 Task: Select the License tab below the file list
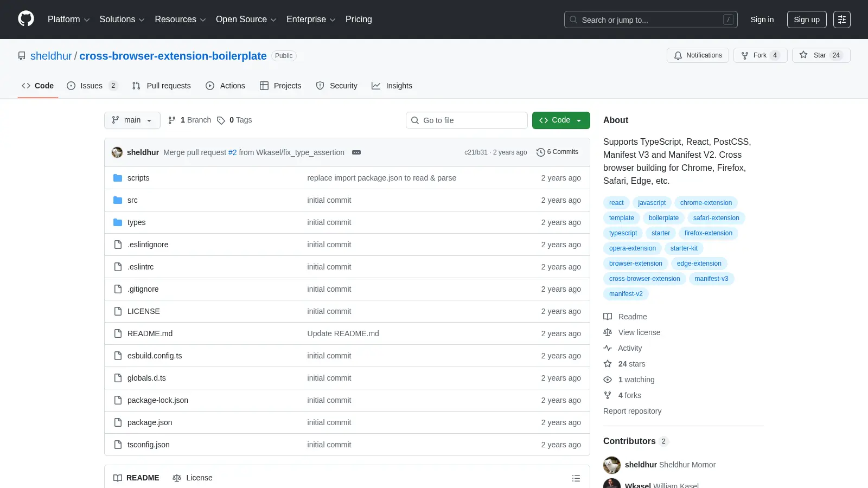pos(192,478)
